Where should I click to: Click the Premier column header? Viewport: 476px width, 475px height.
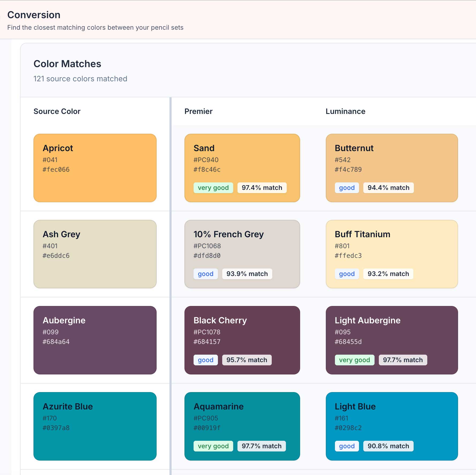click(198, 111)
